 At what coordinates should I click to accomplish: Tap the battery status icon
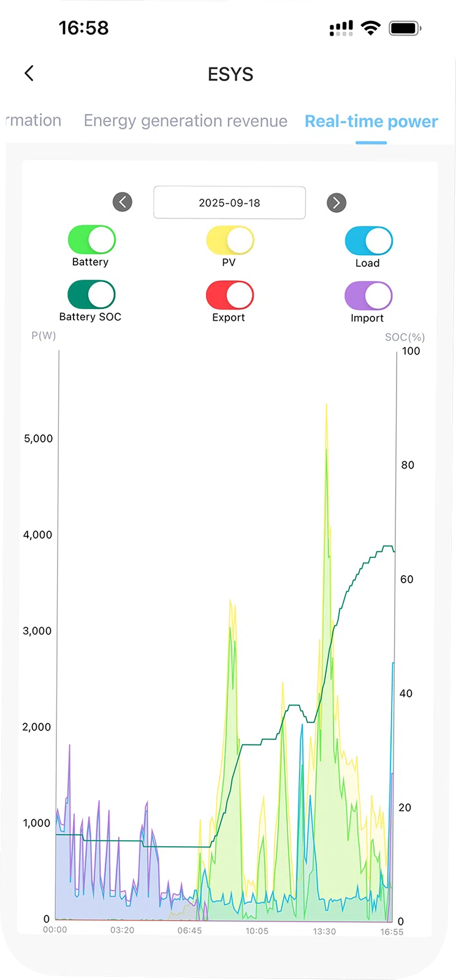(x=405, y=28)
